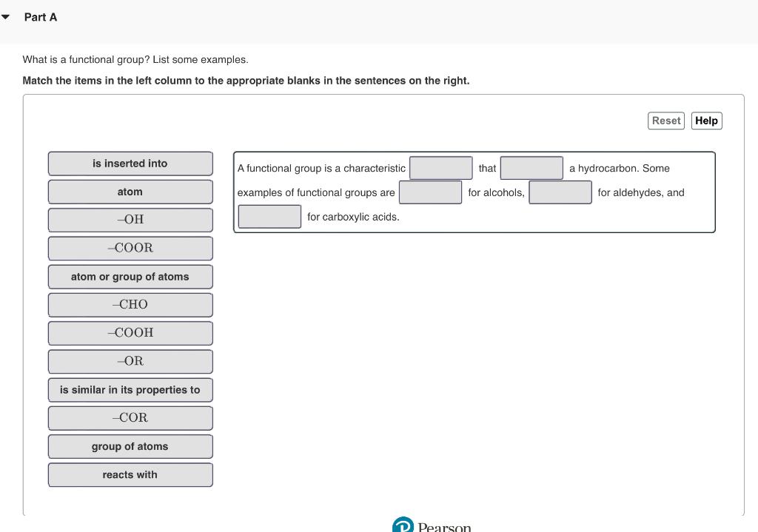Click the blank before 'for alcohols'
Viewport: 758px width, 532px height.
coord(430,192)
